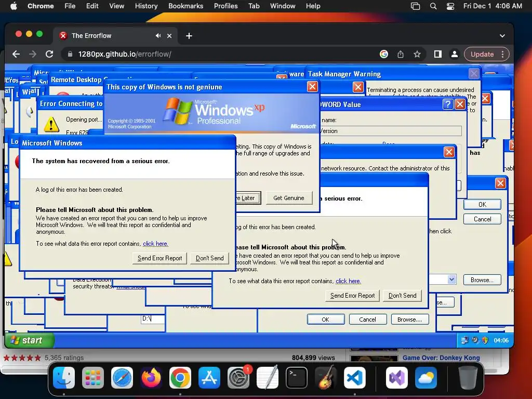Click the Chrome forward arrow
The height and width of the screenshot is (399, 532).
(x=33, y=54)
